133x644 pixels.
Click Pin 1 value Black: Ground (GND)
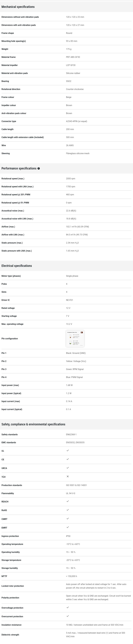tap(76, 353)
